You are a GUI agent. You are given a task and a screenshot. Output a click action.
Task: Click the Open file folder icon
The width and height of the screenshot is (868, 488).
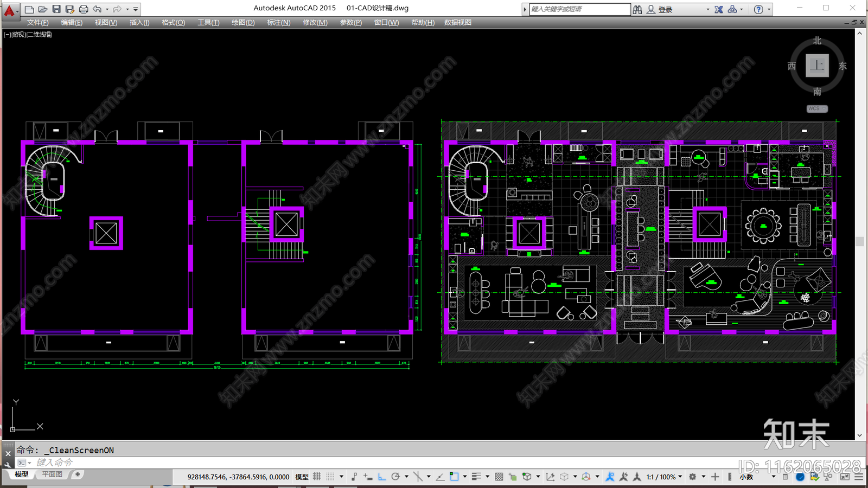click(43, 9)
